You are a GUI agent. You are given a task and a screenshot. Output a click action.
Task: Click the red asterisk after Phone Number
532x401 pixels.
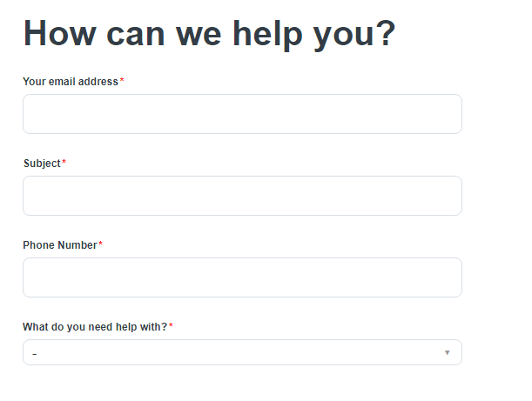[101, 244]
